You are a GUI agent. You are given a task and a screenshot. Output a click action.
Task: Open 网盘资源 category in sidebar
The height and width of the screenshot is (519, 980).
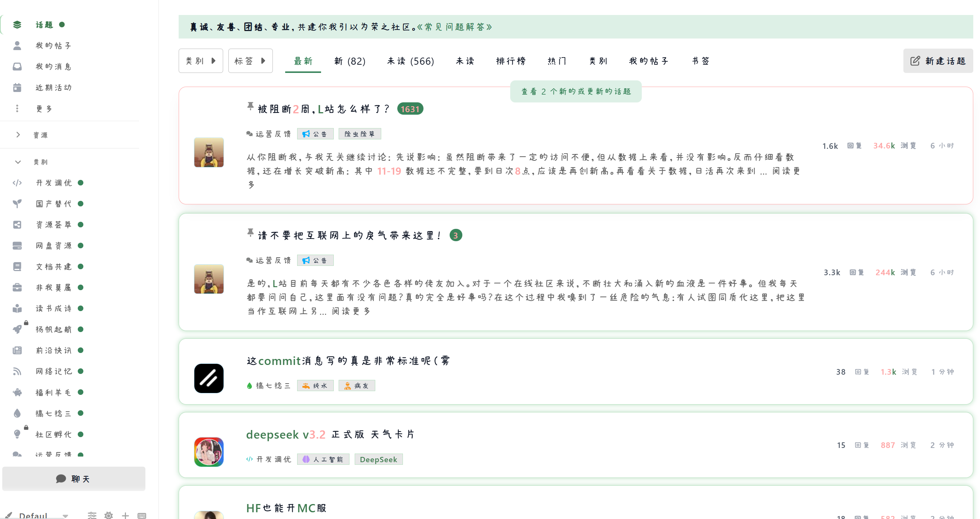(x=53, y=245)
